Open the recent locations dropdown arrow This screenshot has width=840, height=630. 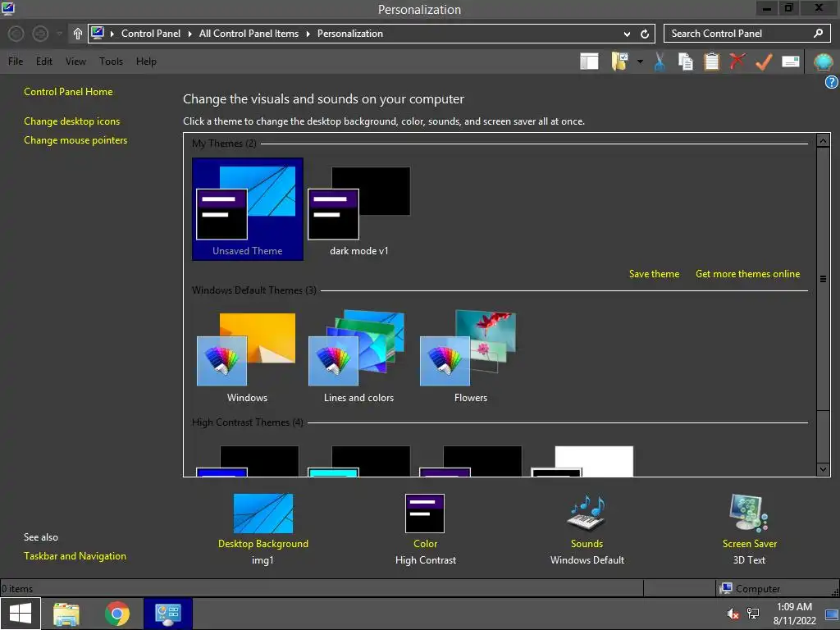point(59,34)
